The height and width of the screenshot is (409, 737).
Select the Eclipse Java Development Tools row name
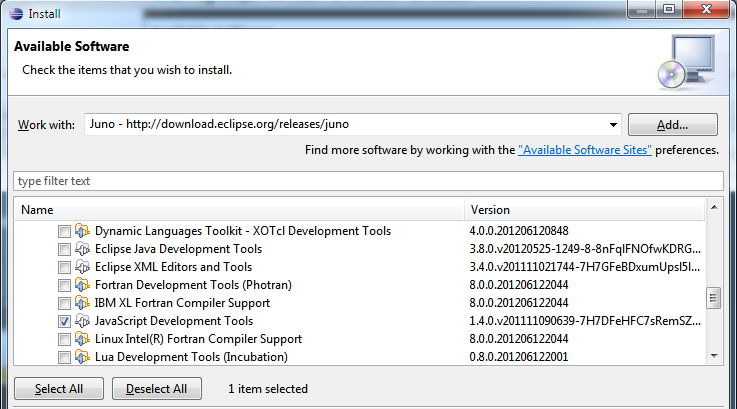click(179, 249)
